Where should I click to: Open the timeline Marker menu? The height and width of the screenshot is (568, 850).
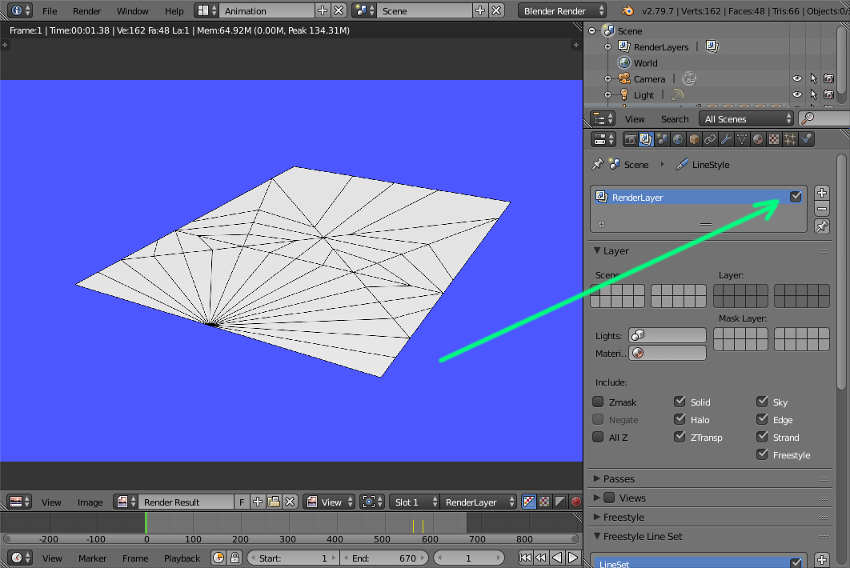click(x=92, y=558)
